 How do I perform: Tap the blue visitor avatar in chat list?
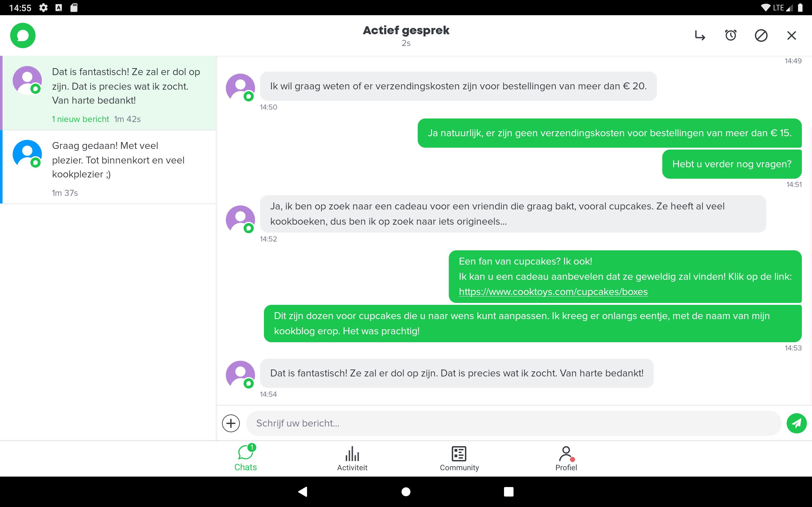[27, 154]
